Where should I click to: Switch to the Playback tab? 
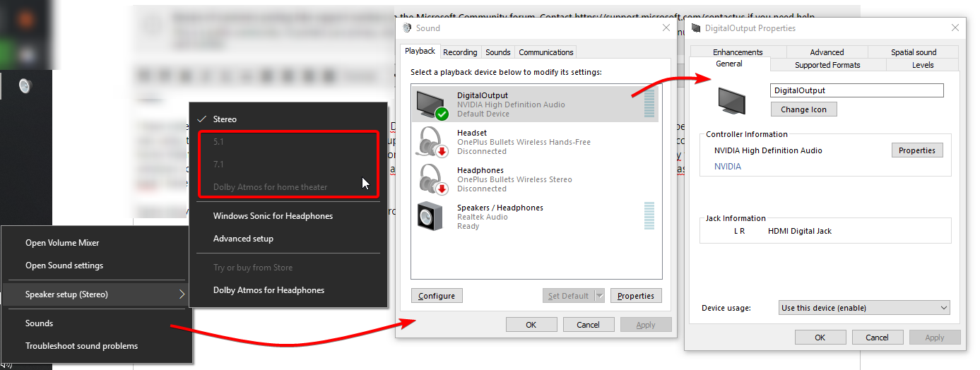[x=420, y=51]
